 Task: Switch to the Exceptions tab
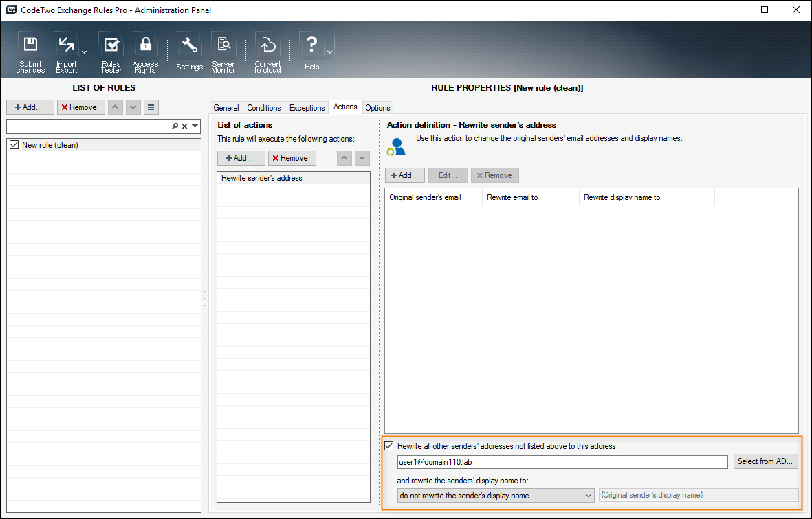307,108
